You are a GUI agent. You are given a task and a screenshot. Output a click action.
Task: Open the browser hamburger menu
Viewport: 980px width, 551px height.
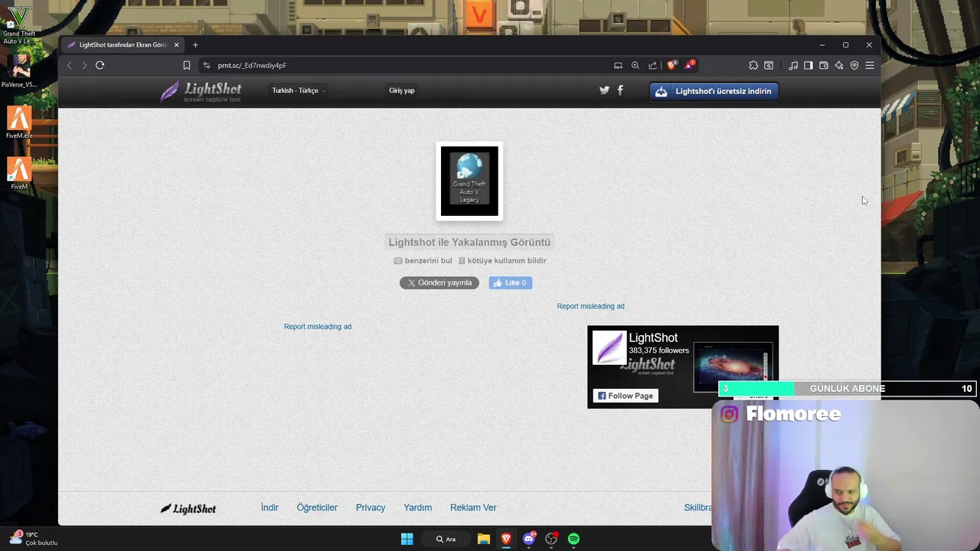[x=870, y=66]
